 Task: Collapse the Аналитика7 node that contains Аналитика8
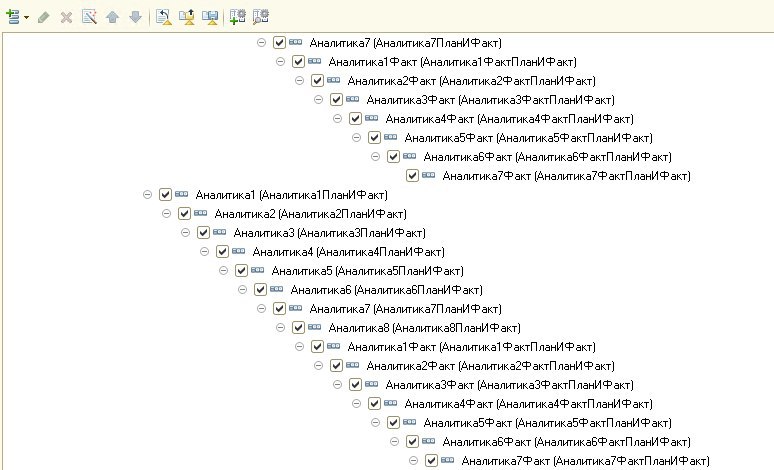coord(261,309)
